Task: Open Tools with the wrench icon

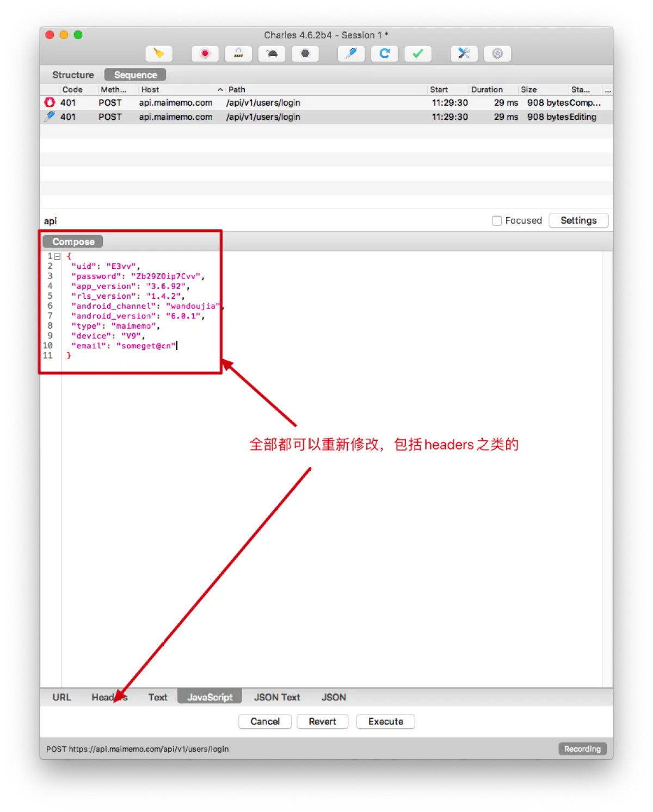Action: 464,54
